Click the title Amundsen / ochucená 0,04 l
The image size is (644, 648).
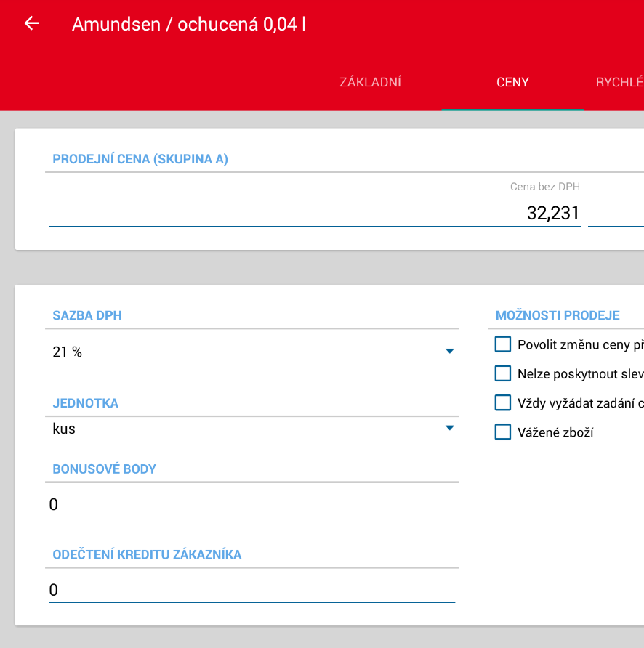189,24
